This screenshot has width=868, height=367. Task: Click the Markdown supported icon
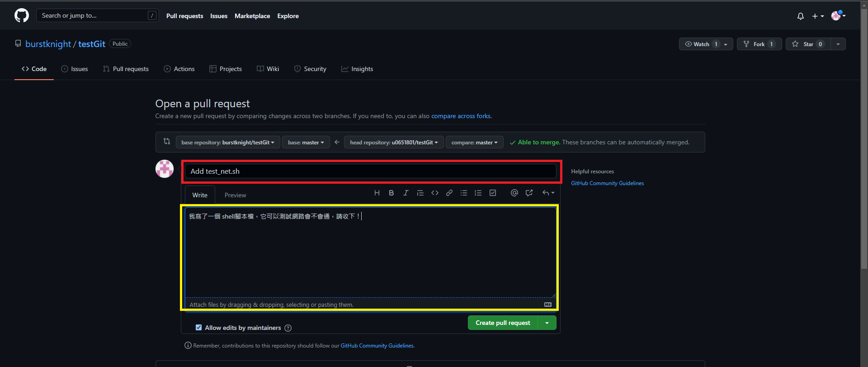click(548, 305)
